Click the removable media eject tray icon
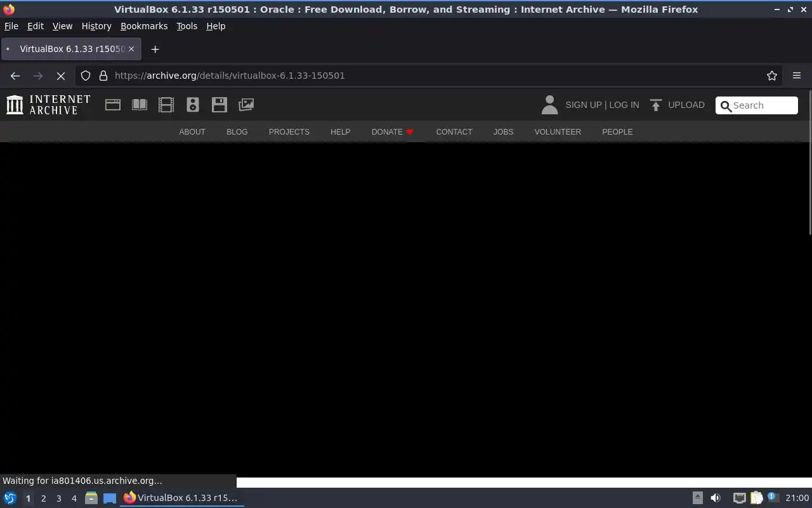The image size is (812, 508). point(697,498)
